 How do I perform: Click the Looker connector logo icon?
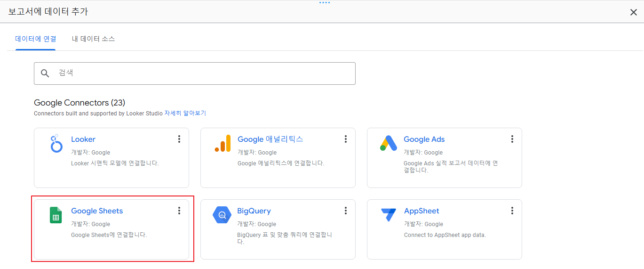tap(56, 144)
